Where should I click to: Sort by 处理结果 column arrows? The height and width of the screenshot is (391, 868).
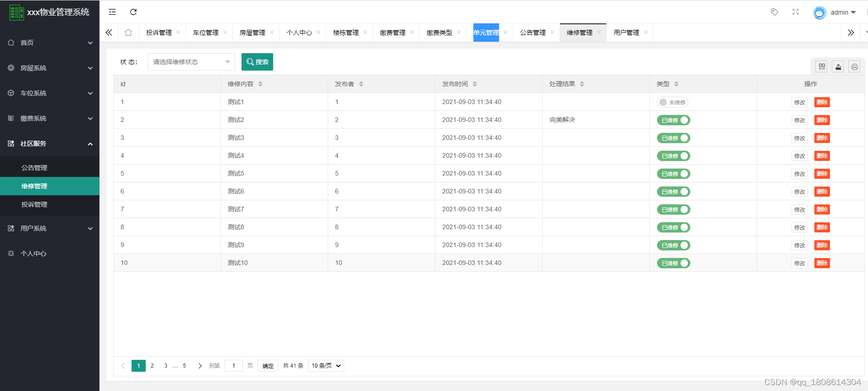pyautogui.click(x=582, y=84)
